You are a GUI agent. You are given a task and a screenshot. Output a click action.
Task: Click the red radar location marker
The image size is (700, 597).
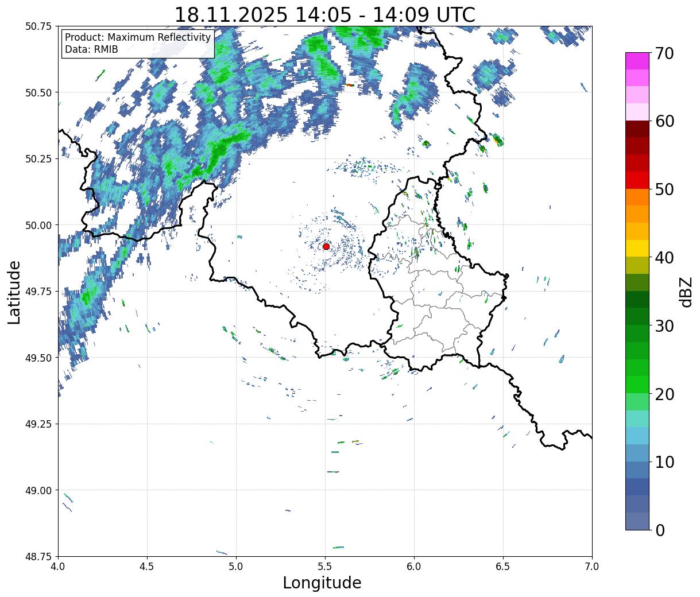(326, 246)
